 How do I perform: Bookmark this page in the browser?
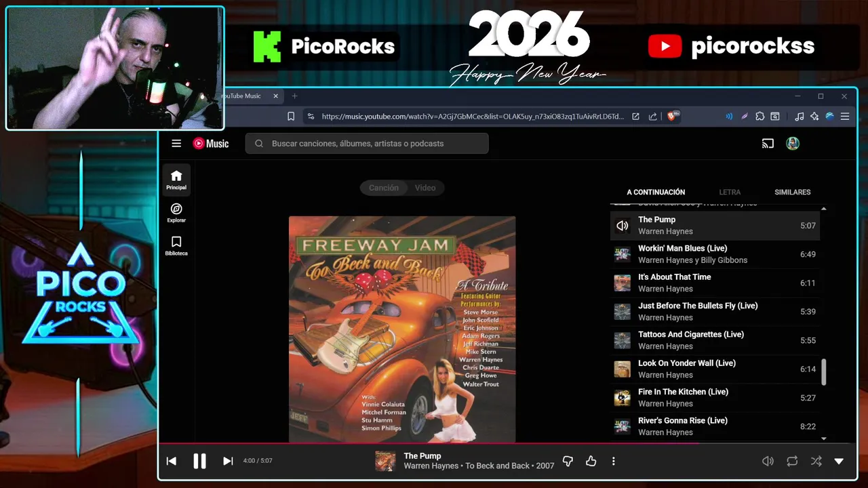[x=291, y=117]
